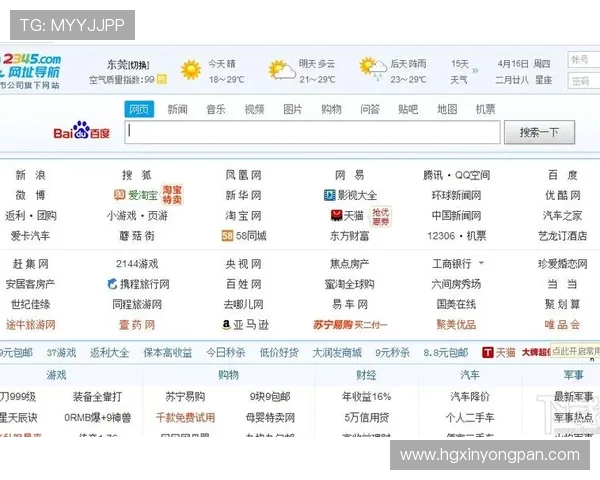
Task: Click the 密码 password input field
Action: (x=584, y=81)
